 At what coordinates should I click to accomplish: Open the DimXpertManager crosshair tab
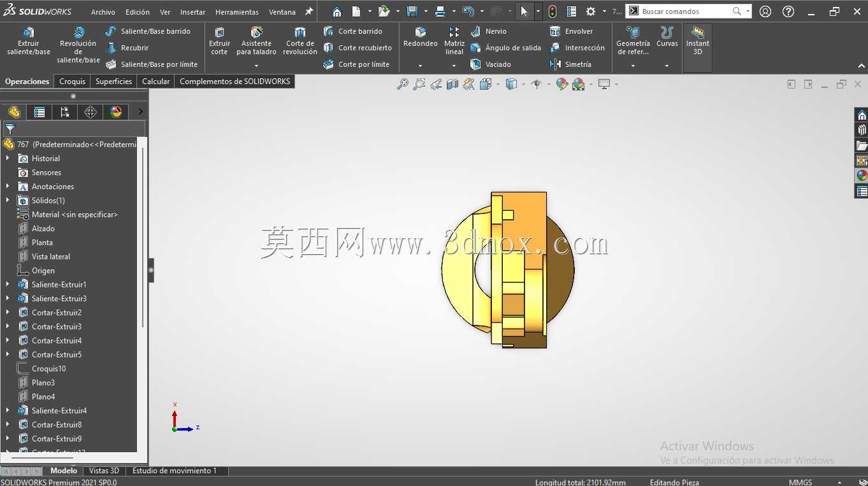coord(90,112)
